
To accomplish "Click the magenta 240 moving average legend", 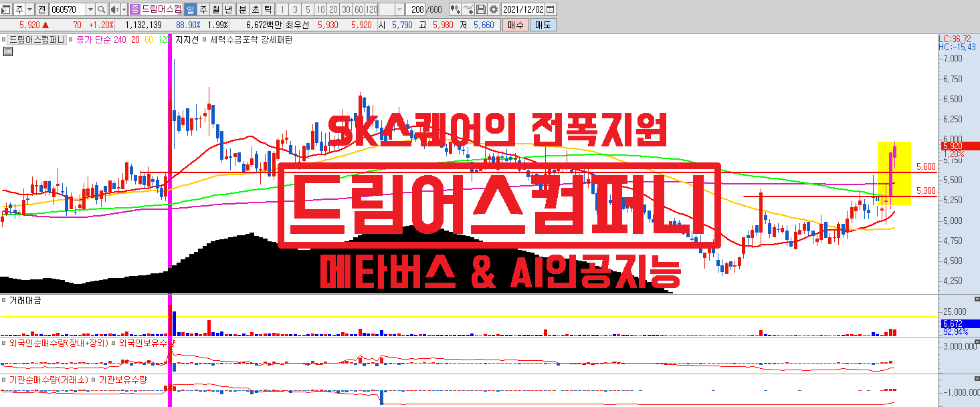I will click(120, 40).
